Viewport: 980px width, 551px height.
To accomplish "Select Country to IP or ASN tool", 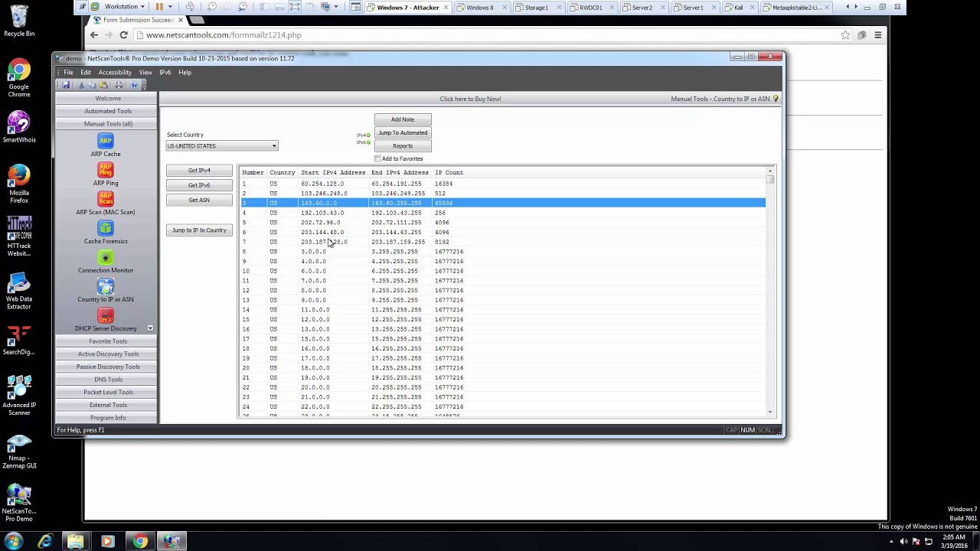I will coord(106,286).
